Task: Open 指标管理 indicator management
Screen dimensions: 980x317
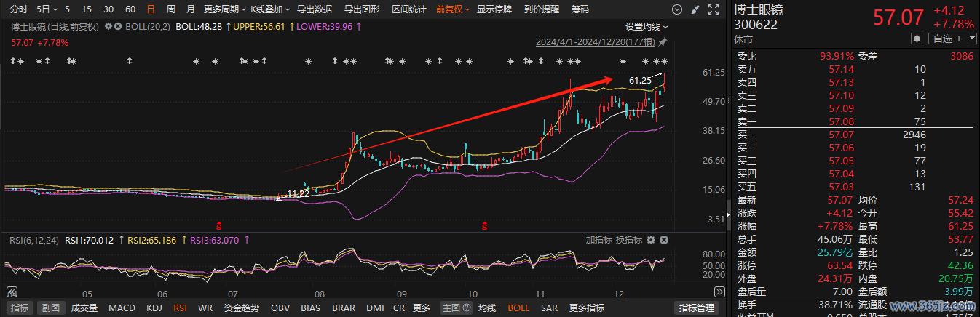Action: pyautogui.click(x=695, y=308)
